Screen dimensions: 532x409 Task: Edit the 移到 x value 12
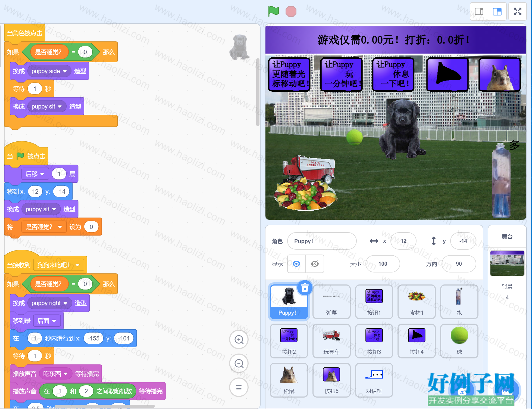point(35,192)
